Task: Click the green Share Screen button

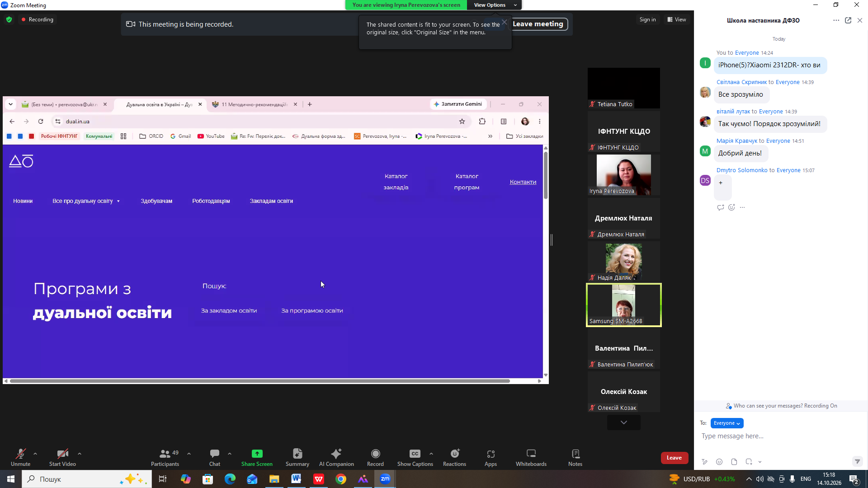Action: (257, 457)
